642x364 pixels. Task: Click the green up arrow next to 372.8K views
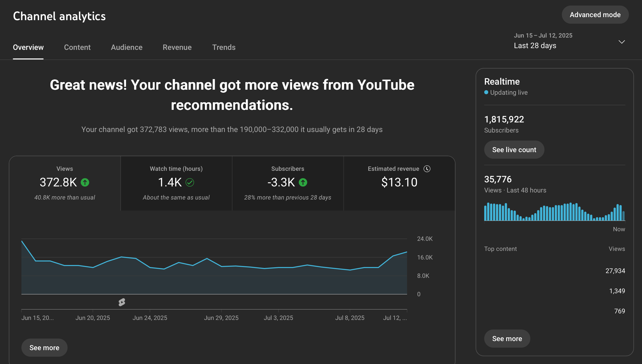click(x=85, y=182)
